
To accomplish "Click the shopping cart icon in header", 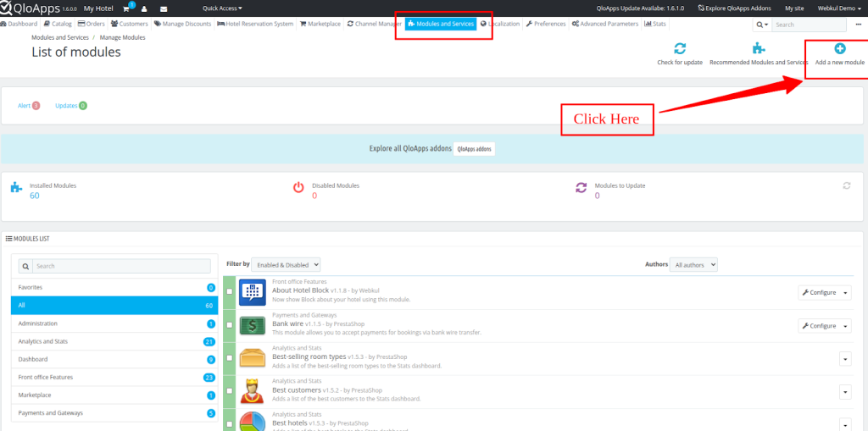I will pyautogui.click(x=127, y=8).
